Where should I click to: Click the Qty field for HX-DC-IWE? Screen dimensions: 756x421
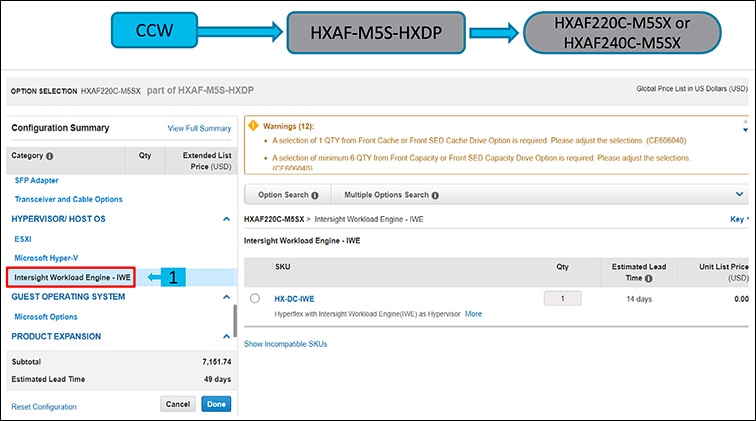(x=561, y=298)
